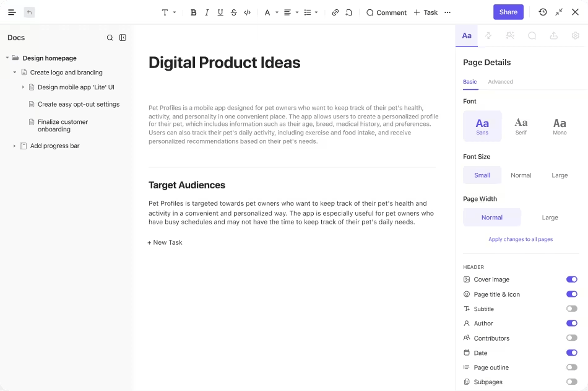Enable the Subtitle toggle
This screenshot has width=588, height=391.
pyautogui.click(x=571, y=309)
